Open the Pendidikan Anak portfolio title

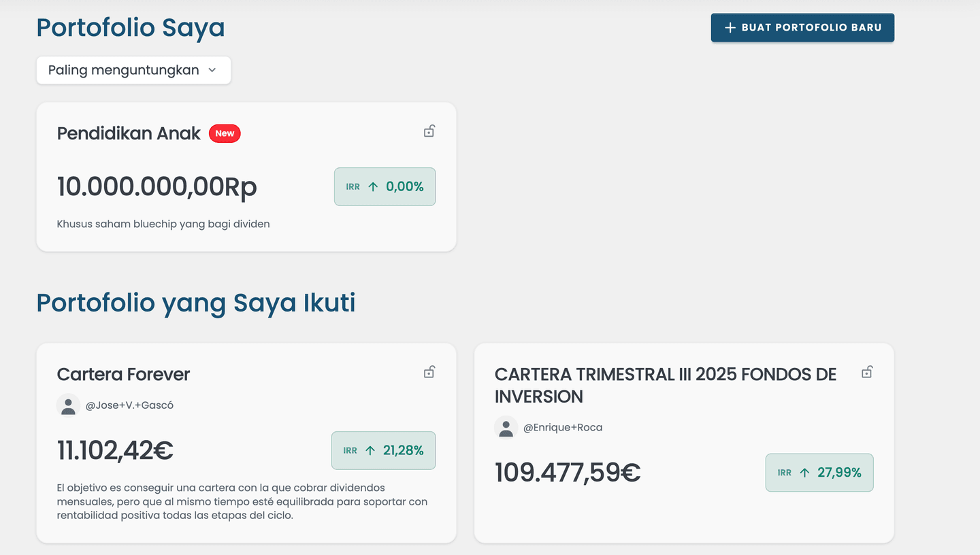tap(129, 133)
